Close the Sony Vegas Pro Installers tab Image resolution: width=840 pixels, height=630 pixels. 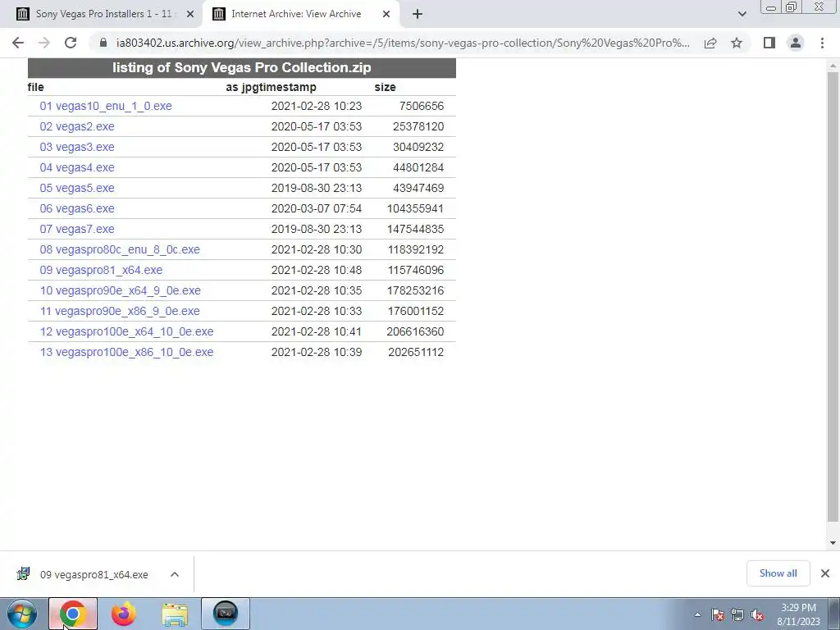click(189, 14)
